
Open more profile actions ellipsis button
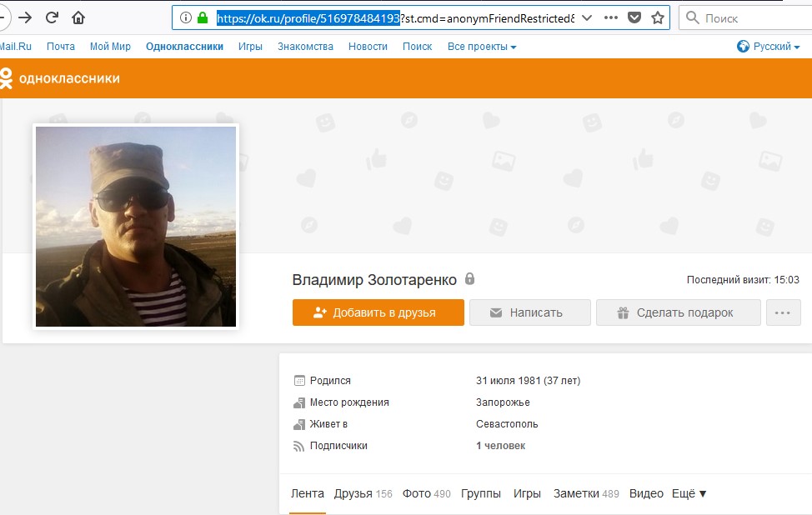coord(783,312)
